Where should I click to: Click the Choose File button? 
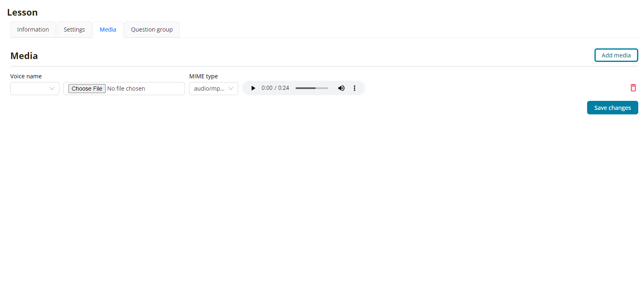coord(87,89)
